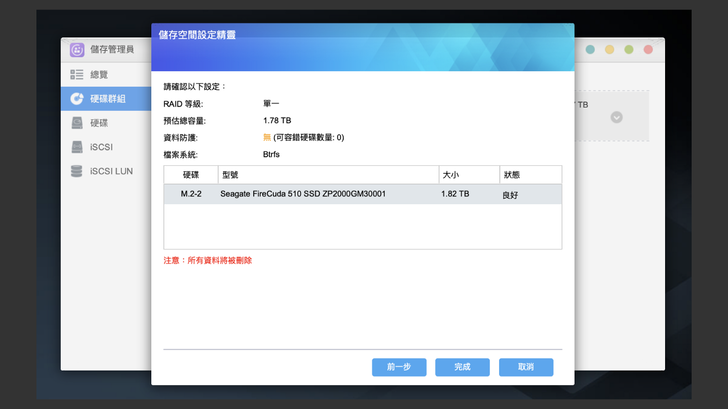728x409 pixels.
Task: Click the orange 資料防護 warning icon
Action: (x=267, y=137)
